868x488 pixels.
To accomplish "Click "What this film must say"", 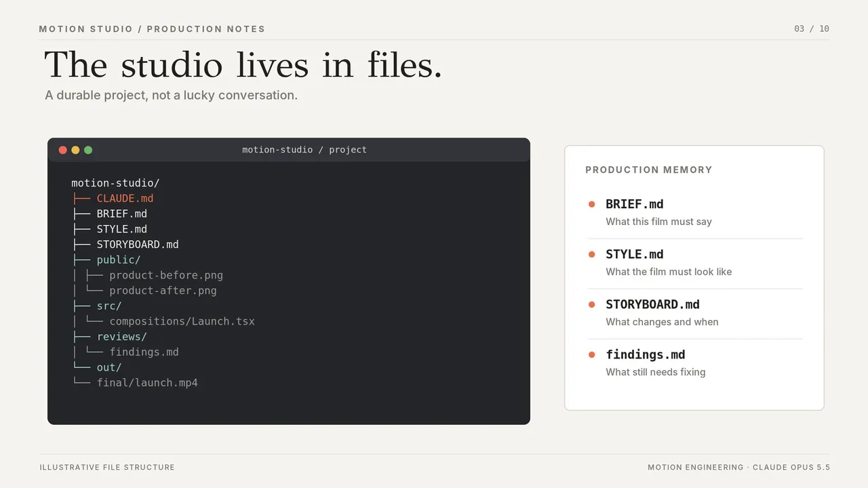I will point(658,222).
